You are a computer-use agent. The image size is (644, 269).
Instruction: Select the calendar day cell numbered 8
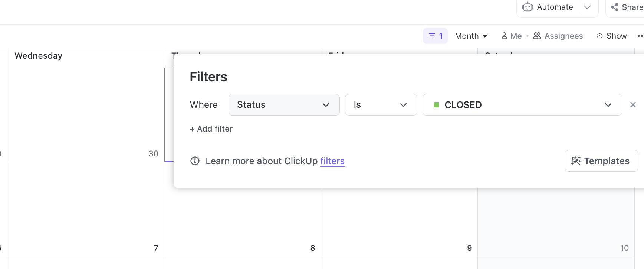pos(242,223)
